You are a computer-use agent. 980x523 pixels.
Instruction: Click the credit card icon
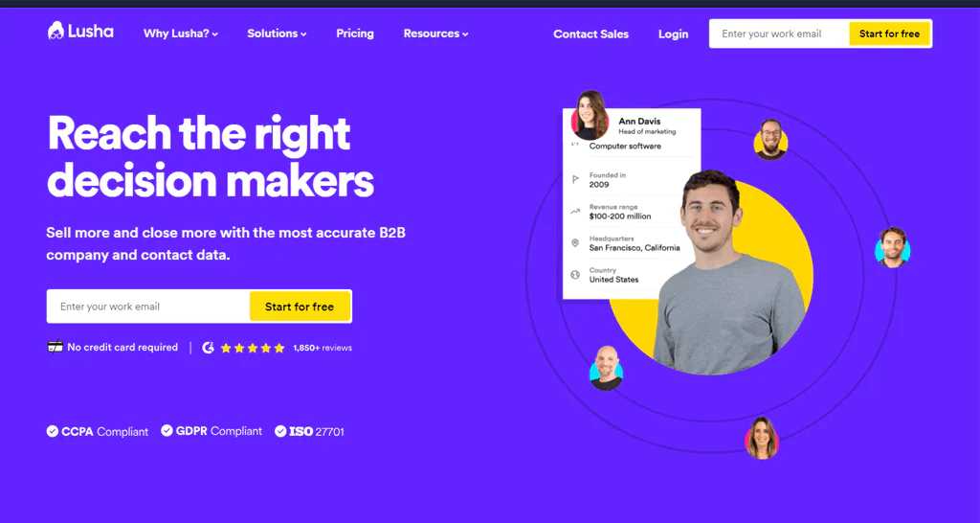click(55, 347)
